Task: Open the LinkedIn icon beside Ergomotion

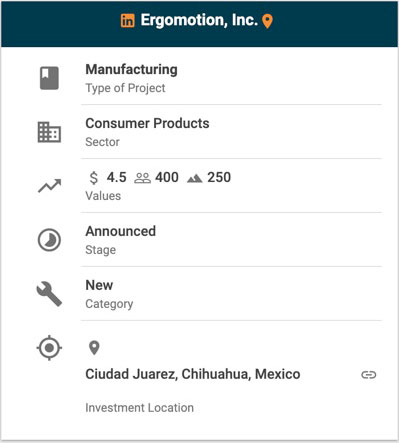Action: click(x=127, y=21)
